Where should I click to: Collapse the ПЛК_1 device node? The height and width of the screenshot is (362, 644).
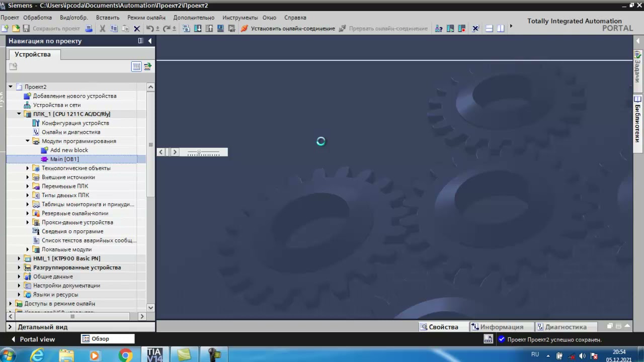tap(19, 114)
